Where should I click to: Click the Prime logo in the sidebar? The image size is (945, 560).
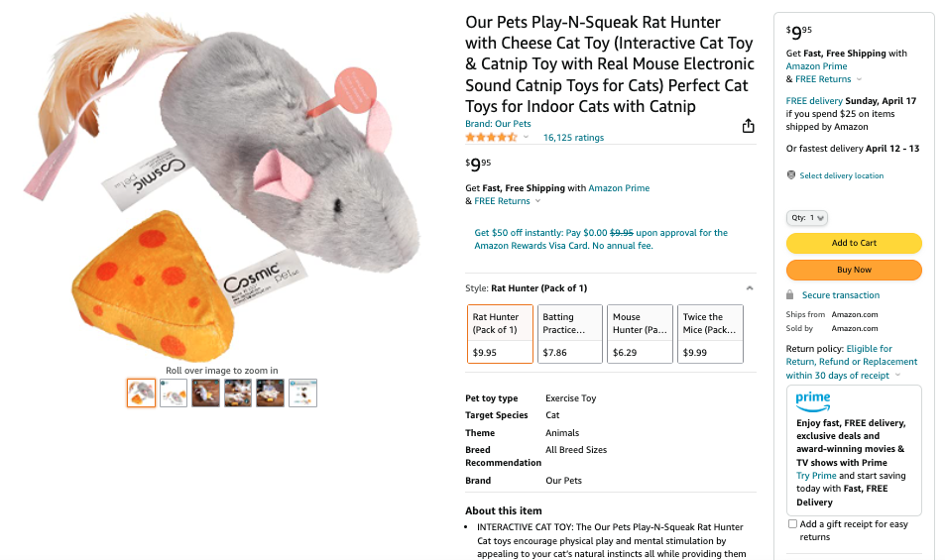(x=813, y=399)
